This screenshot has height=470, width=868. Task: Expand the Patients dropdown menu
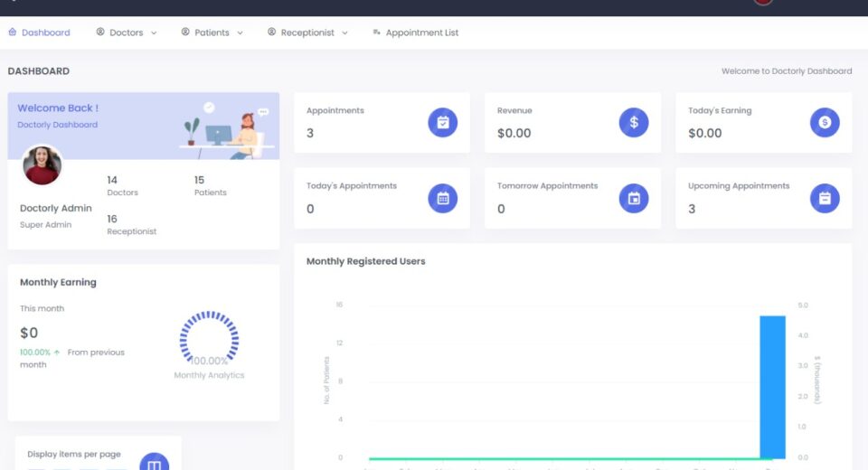click(212, 33)
